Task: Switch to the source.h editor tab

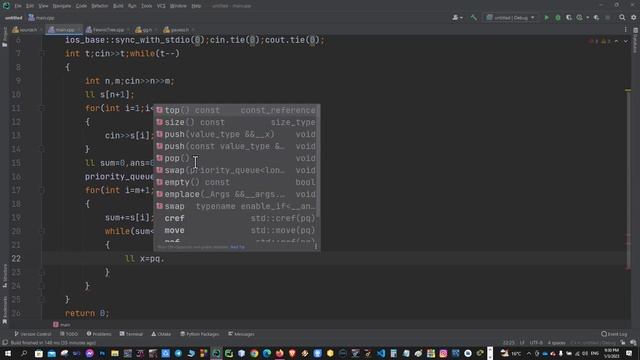Action: point(27,30)
